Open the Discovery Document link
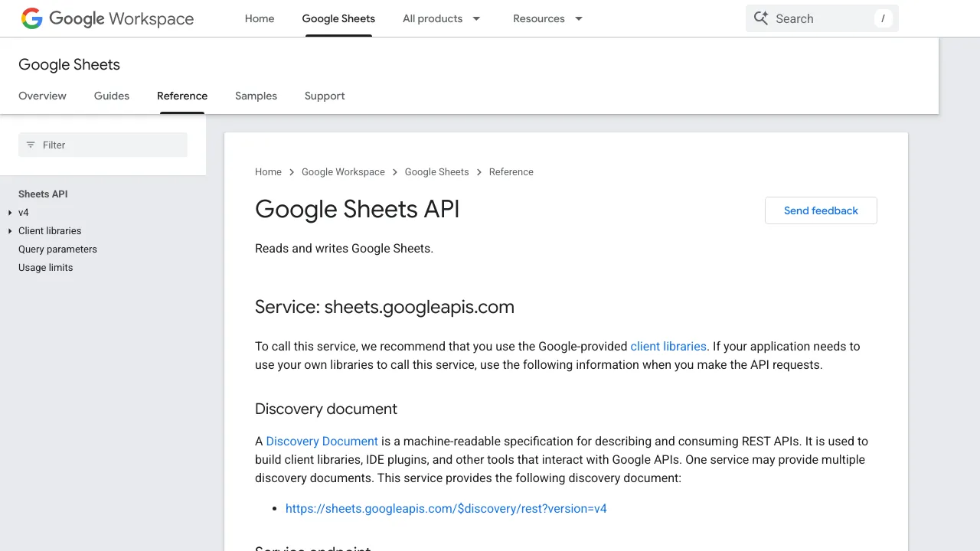980x551 pixels. click(x=322, y=442)
